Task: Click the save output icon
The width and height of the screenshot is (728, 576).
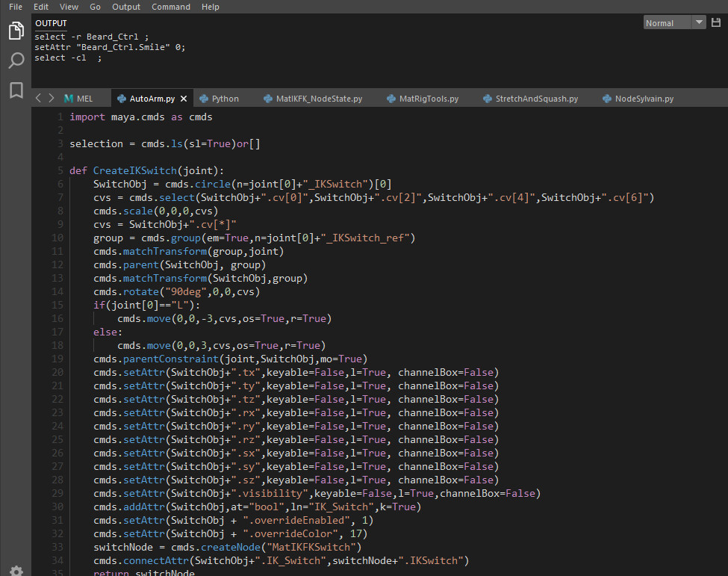Action: pyautogui.click(x=716, y=23)
